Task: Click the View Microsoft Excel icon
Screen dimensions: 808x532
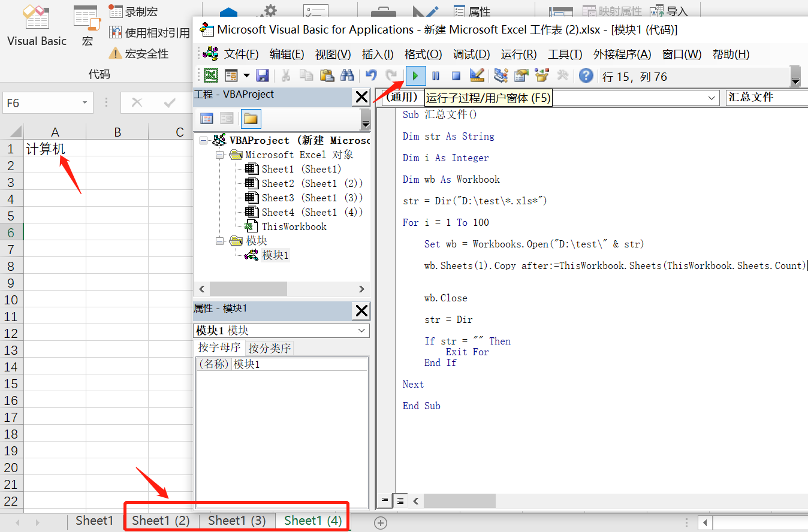Action: (210, 75)
